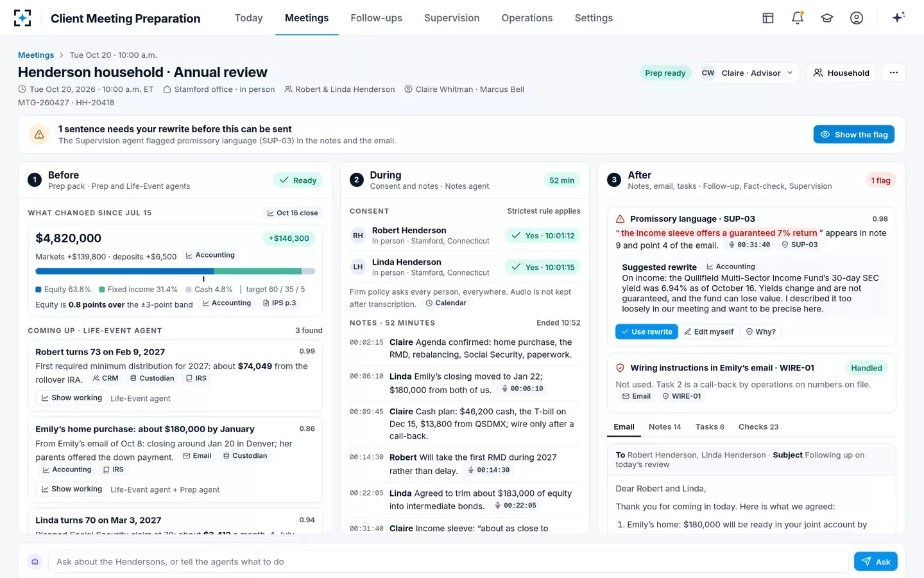Image resolution: width=924 pixels, height=578 pixels.
Task: Click Linda Henderson consent Yes 10:01:15 badge
Action: [543, 267]
